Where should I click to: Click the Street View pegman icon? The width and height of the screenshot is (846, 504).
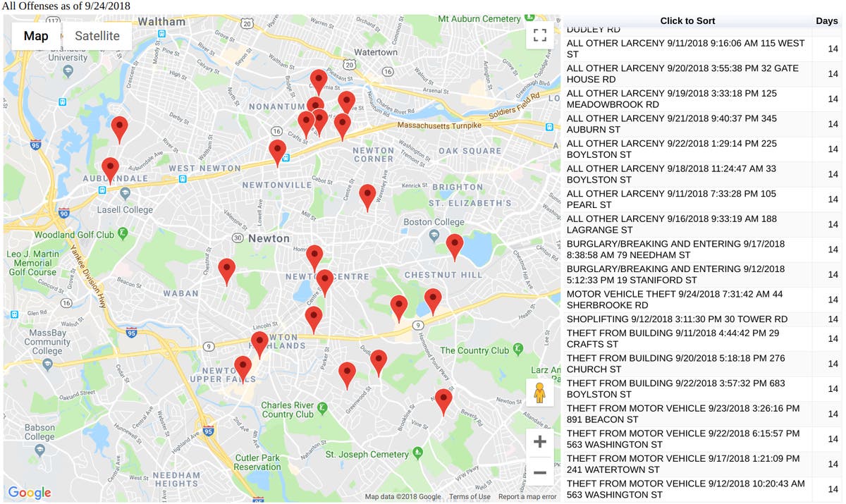click(x=539, y=392)
